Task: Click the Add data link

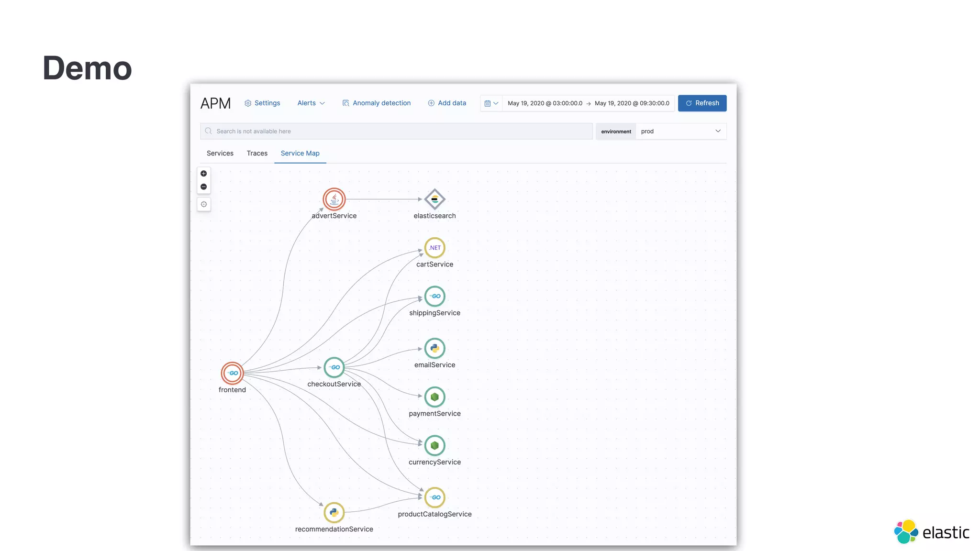Action: [447, 103]
